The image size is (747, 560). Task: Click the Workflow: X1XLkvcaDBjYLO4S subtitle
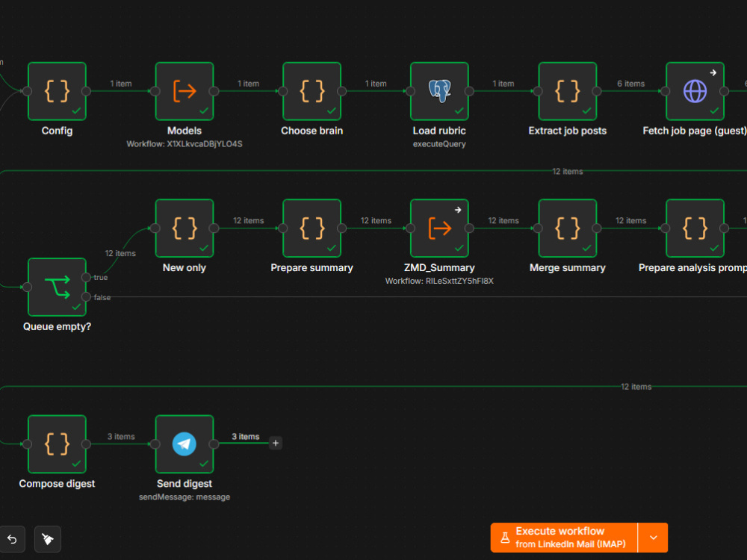click(x=185, y=144)
